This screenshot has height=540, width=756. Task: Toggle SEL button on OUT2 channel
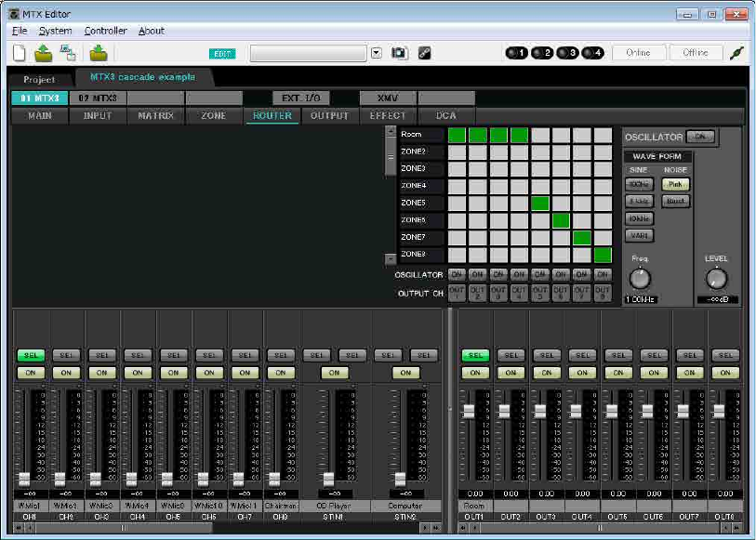[x=510, y=355]
